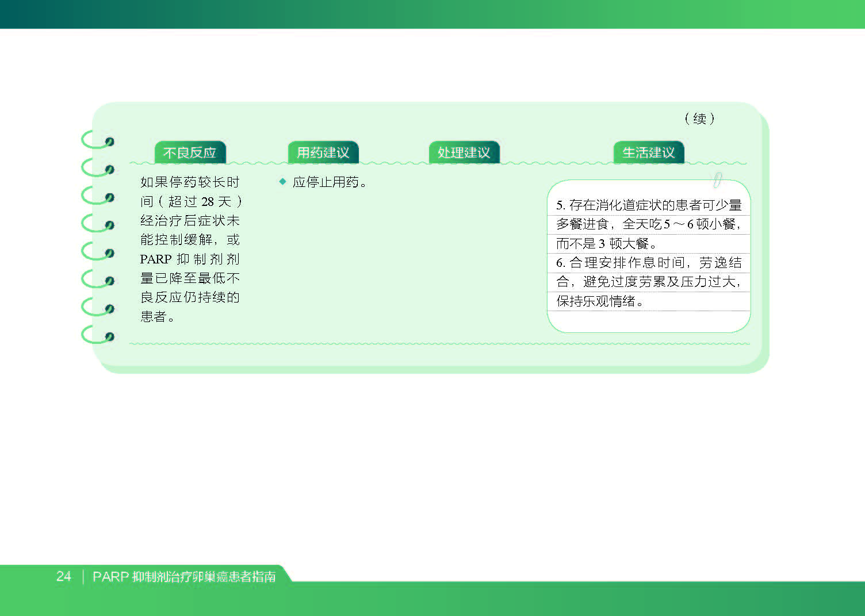Screen dimensions: 865x616
Task: Click tip 5 about eating small meals
Action: pyautogui.click(x=648, y=224)
